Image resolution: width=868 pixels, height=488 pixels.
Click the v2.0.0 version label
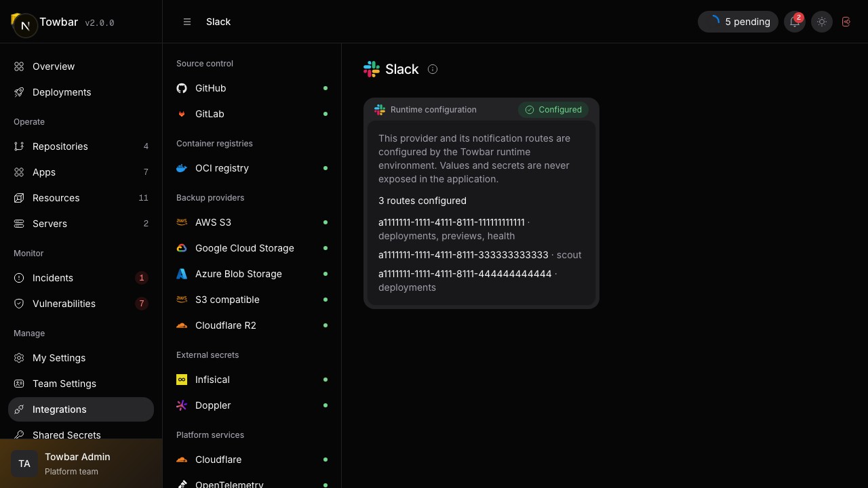click(100, 22)
